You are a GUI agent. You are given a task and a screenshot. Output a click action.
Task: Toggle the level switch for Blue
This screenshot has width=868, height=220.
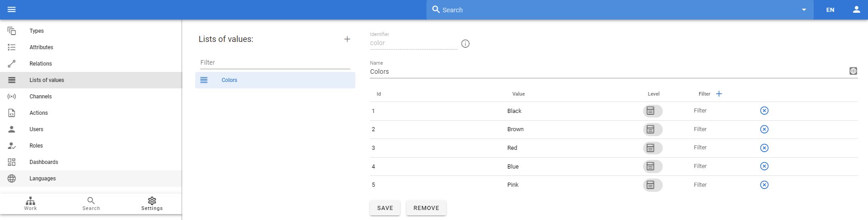coord(653,166)
